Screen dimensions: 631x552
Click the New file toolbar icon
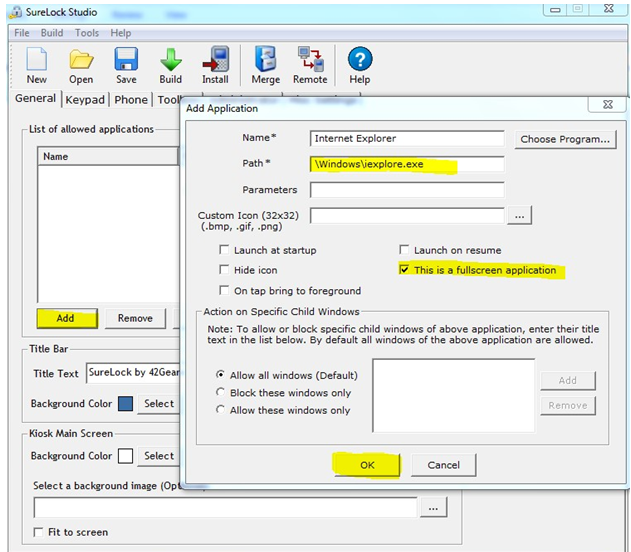pyautogui.click(x=36, y=64)
